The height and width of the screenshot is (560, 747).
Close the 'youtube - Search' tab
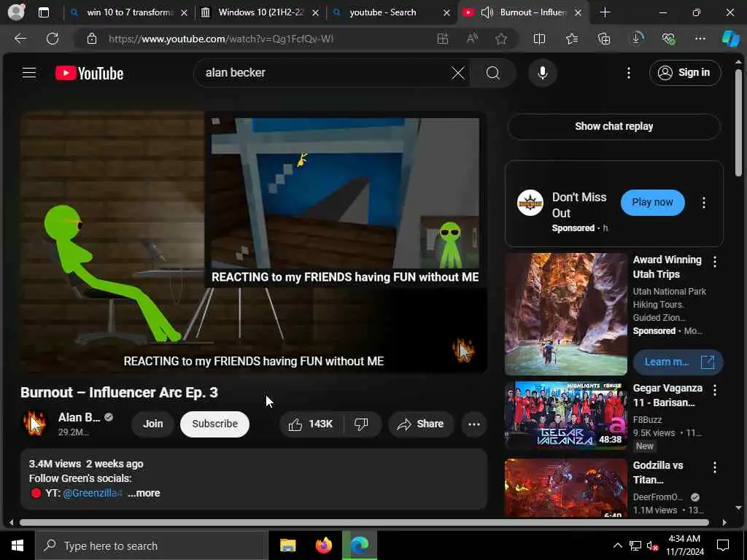pyautogui.click(x=446, y=13)
